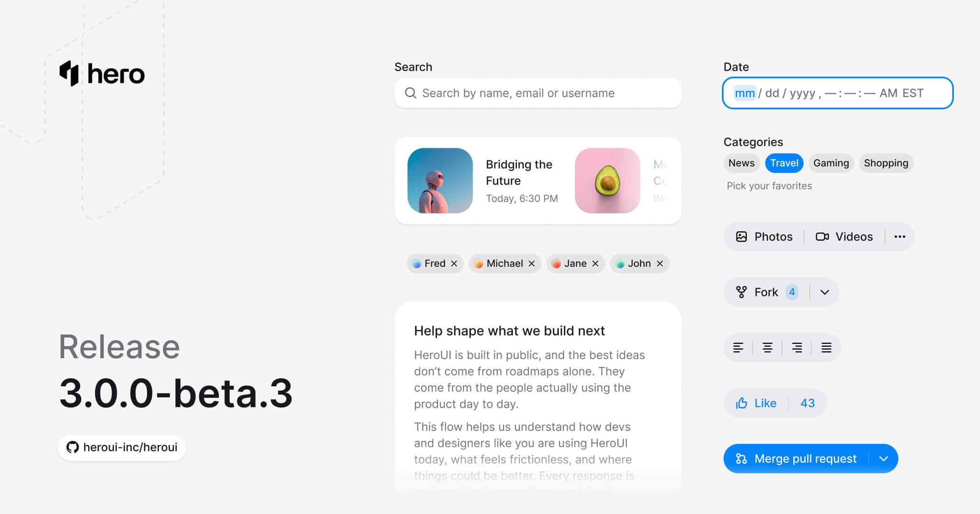The height and width of the screenshot is (514, 980).
Task: Apply center text alignment
Action: (768, 347)
